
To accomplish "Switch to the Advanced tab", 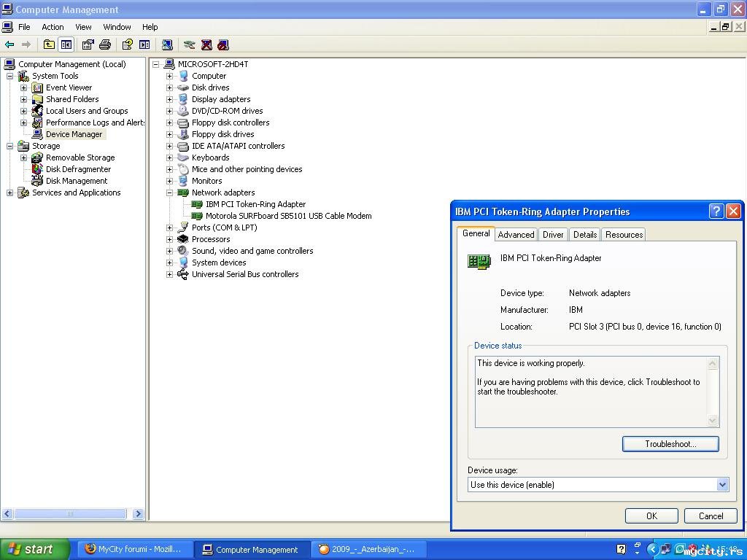I will tap(516, 235).
